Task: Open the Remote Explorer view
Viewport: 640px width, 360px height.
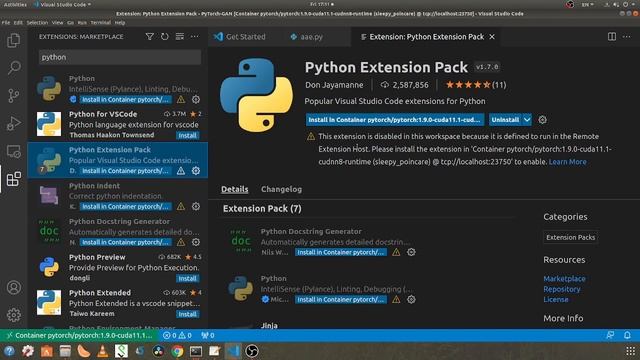Action: pyautogui.click(x=13, y=151)
